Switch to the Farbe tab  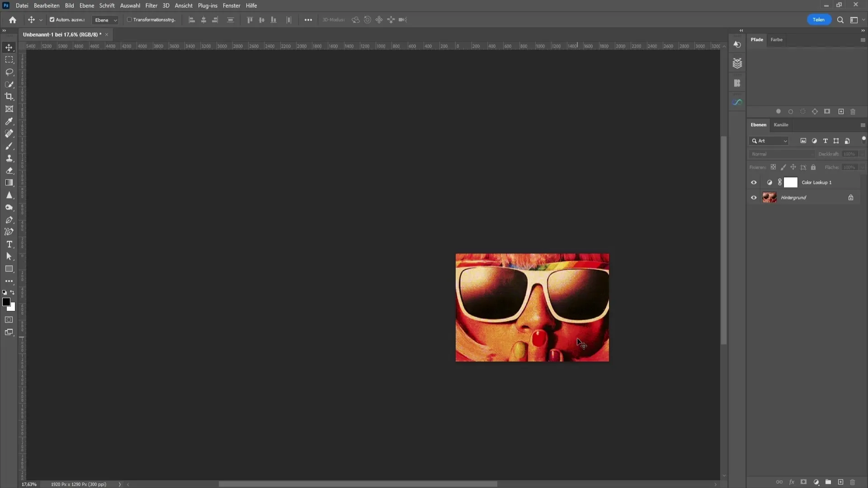click(x=776, y=40)
